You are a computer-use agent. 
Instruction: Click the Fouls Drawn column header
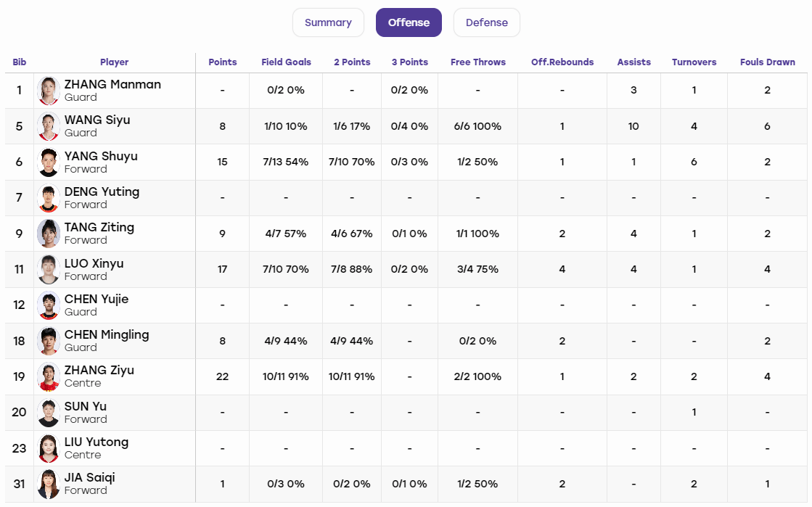click(x=768, y=62)
